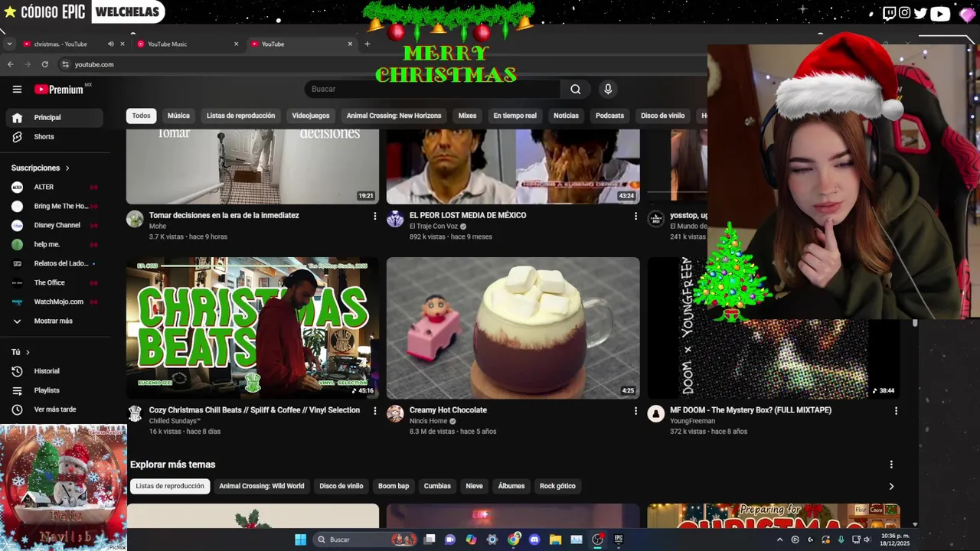Start voice search with microphone icon
The image size is (980, 551).
pos(608,90)
